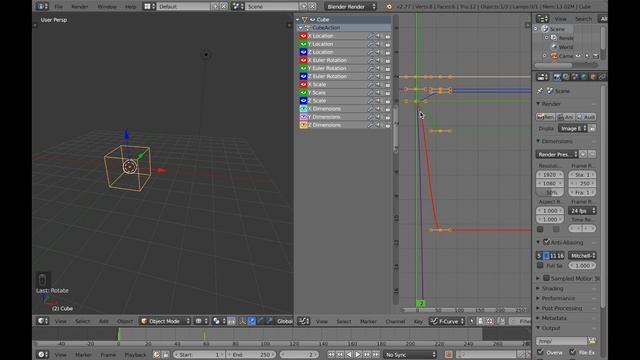Screen dimensions: 640x360
Task: Open Mitchell filter dropdown
Action: pyautogui.click(x=582, y=256)
